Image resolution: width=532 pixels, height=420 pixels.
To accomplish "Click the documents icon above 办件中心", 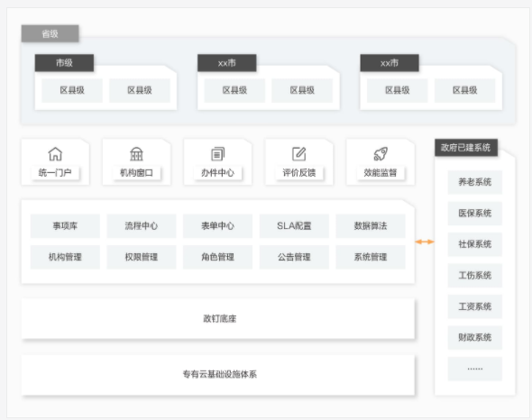I will click(x=217, y=154).
